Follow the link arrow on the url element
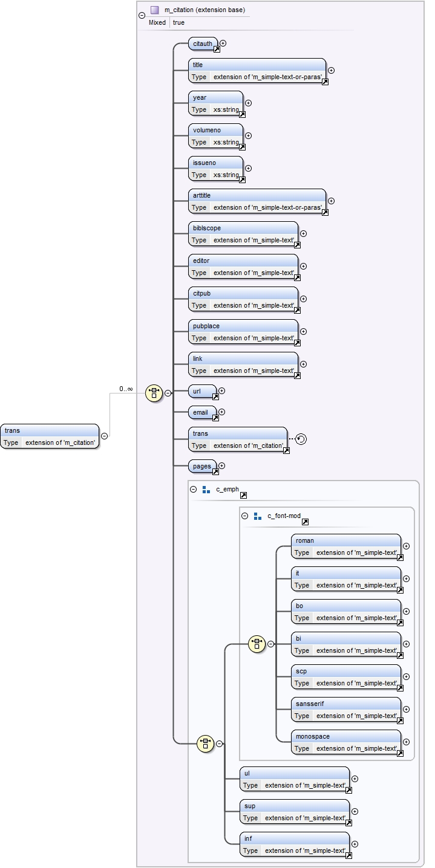The width and height of the screenshot is (435, 868). point(215,397)
